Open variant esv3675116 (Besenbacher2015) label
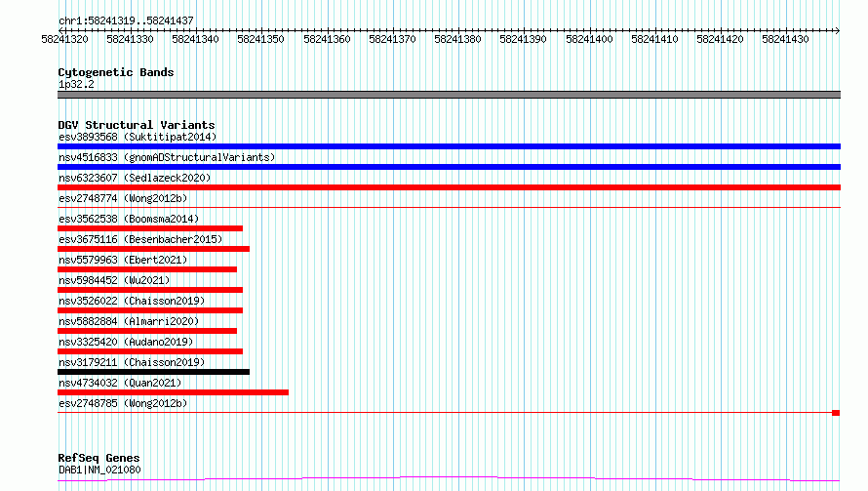 [x=140, y=239]
